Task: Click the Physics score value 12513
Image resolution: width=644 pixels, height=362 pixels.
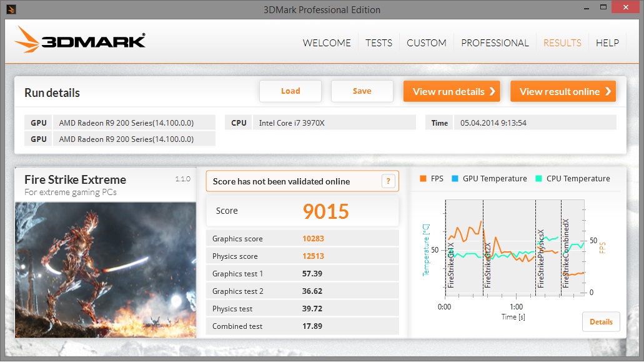Action: pos(313,256)
